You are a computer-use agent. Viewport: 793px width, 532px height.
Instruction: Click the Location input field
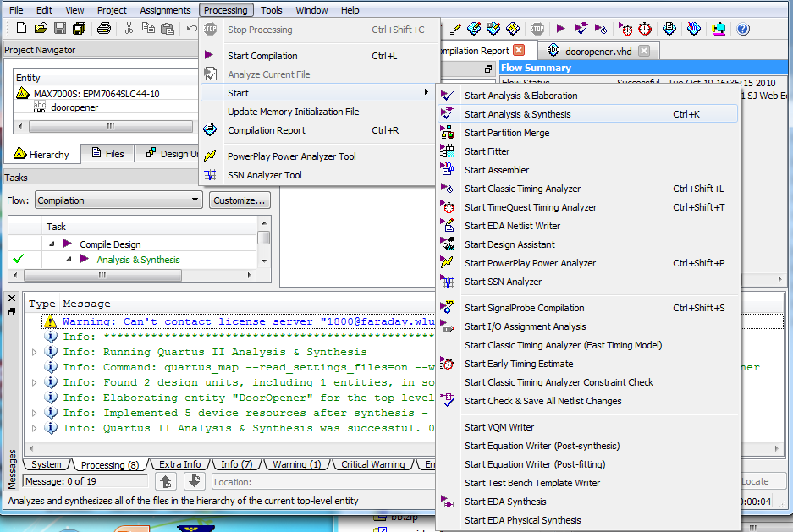click(x=322, y=481)
